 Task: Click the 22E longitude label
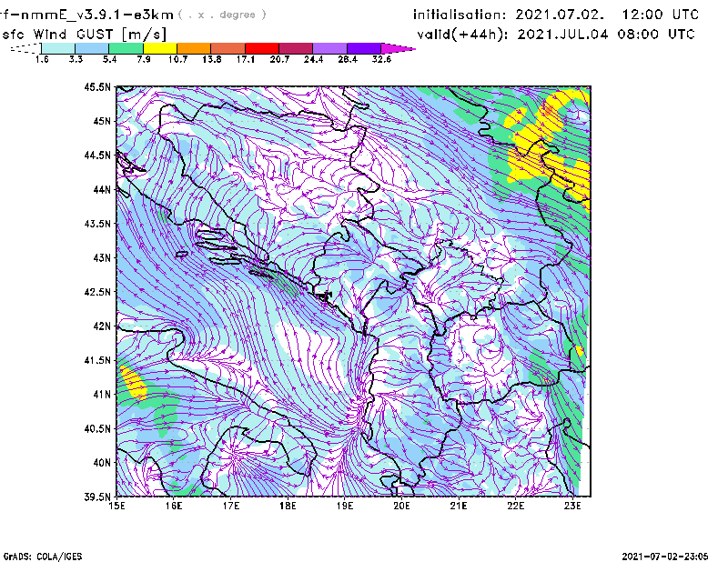click(516, 506)
